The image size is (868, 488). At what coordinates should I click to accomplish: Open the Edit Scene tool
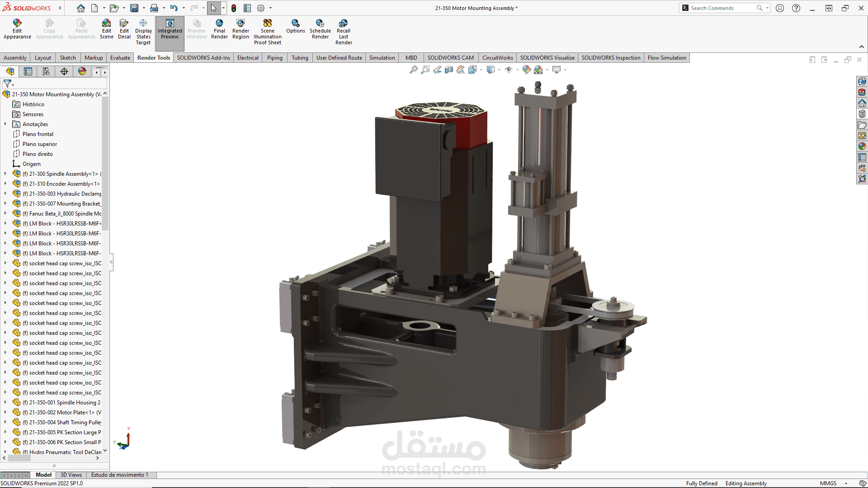pyautogui.click(x=106, y=23)
